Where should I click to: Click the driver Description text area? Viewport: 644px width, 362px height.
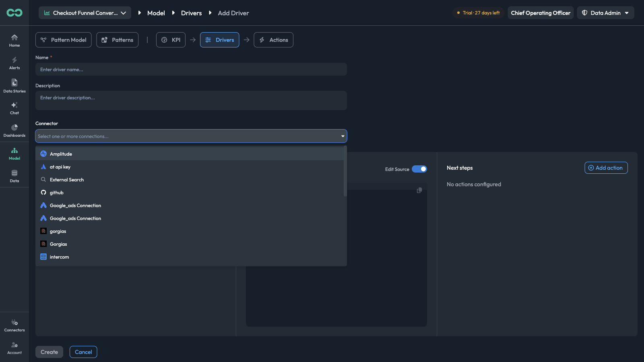pyautogui.click(x=191, y=101)
